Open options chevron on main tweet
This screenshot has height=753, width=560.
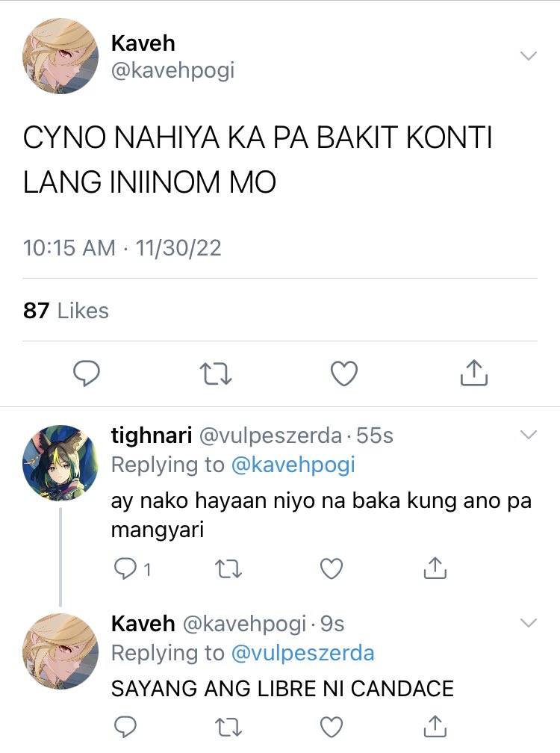point(529,56)
